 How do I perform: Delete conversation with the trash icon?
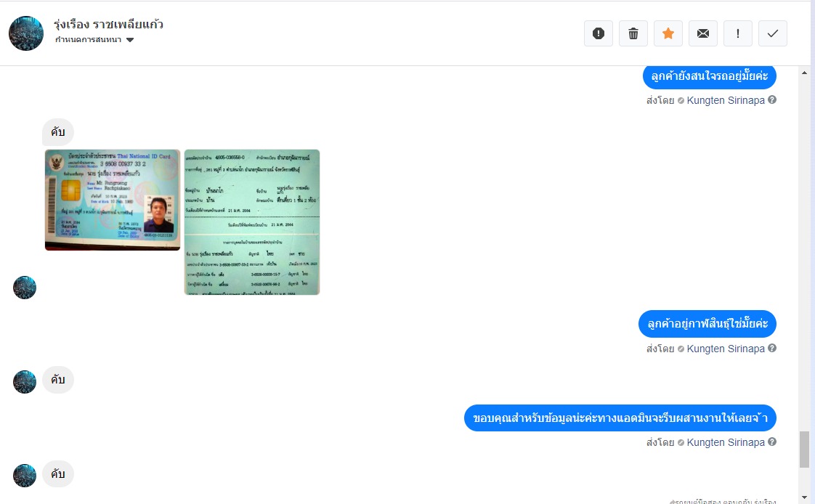[633, 34]
